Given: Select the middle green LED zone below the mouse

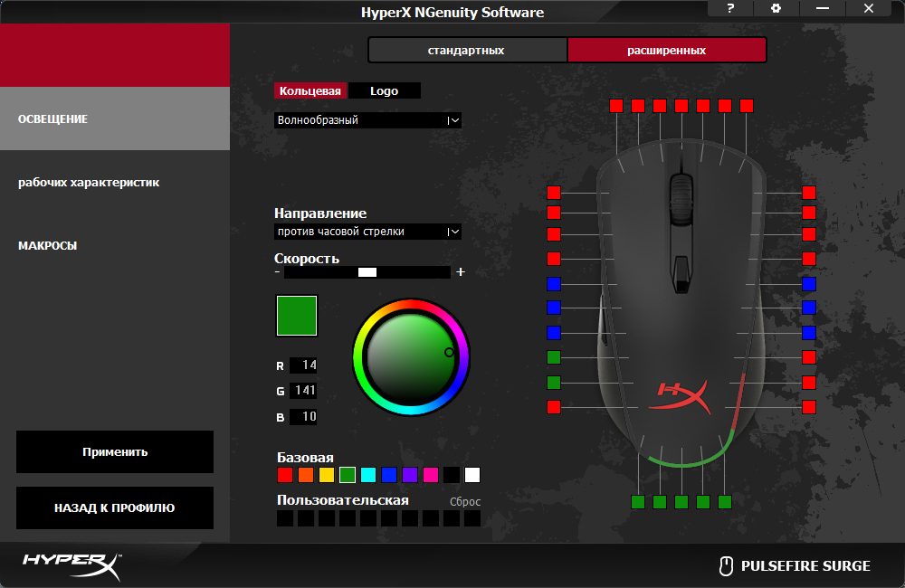Looking at the screenshot, I should (681, 502).
